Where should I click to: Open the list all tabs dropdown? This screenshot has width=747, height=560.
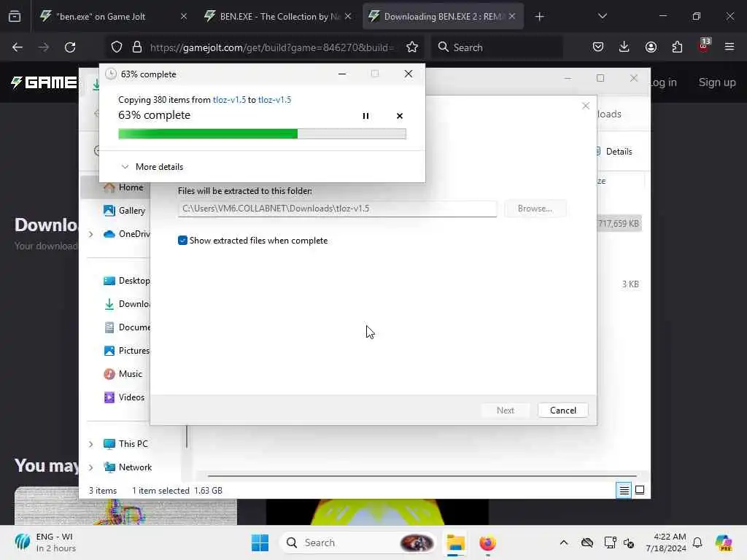[x=602, y=17]
